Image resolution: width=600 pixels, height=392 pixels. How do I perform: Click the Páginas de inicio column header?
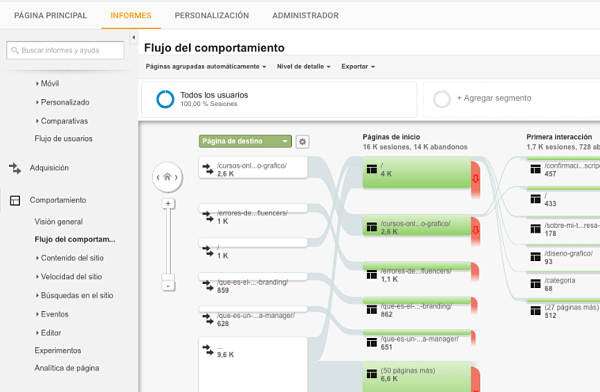pos(391,137)
